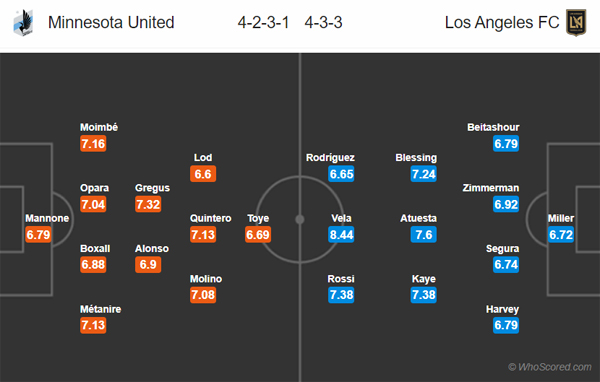Image resolution: width=600 pixels, height=382 pixels.
Task: Open the Los Angeles FC team name
Action: (502, 23)
